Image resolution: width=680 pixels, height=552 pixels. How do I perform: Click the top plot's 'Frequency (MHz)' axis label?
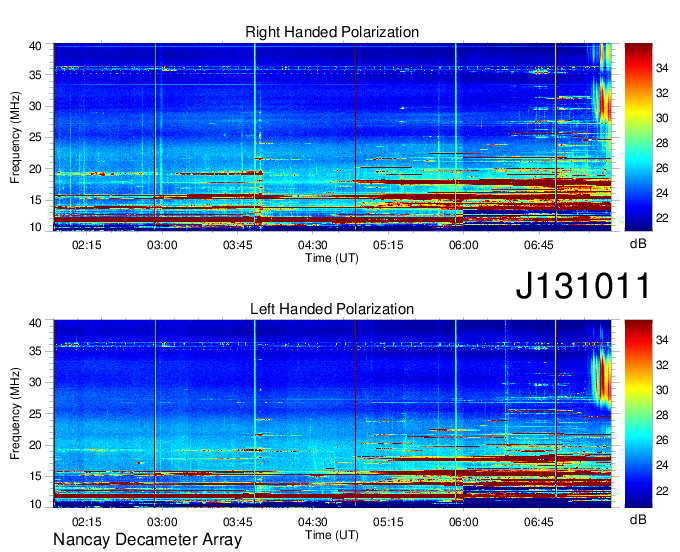15,137
